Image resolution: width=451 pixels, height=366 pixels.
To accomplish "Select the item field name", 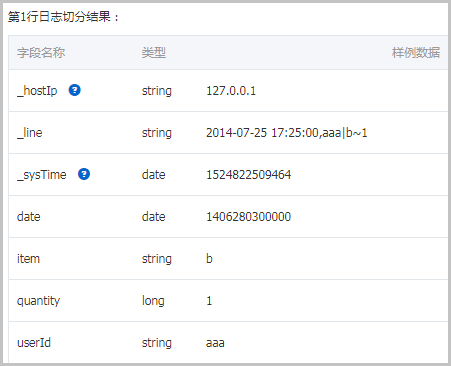I will [x=28, y=259].
